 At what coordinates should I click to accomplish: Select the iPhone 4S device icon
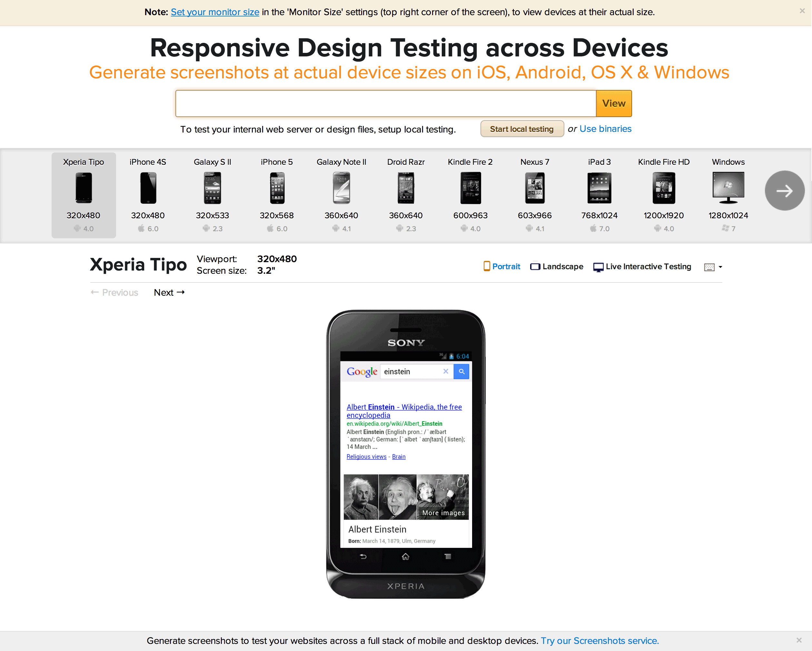[148, 188]
